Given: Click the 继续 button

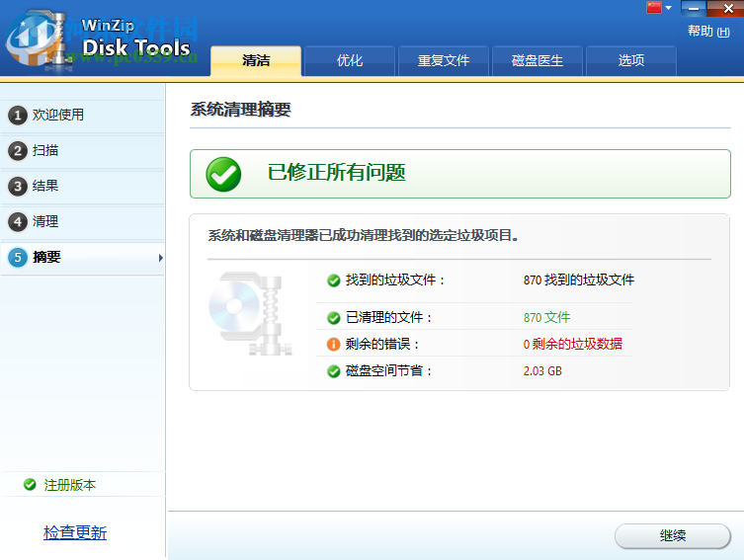Looking at the screenshot, I should pos(672,536).
